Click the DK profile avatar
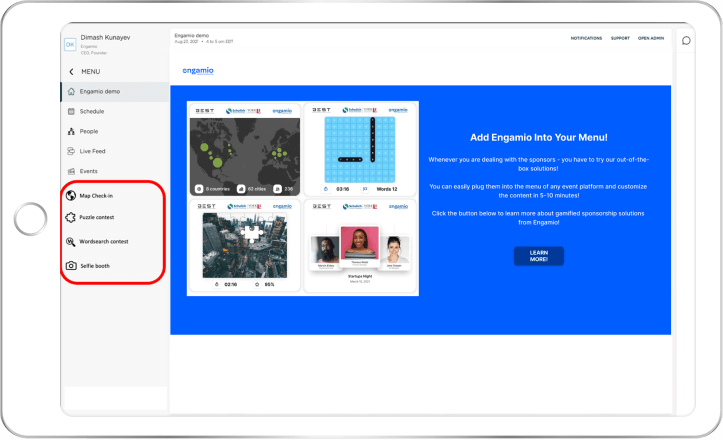The width and height of the screenshot is (723, 440). coord(69,44)
